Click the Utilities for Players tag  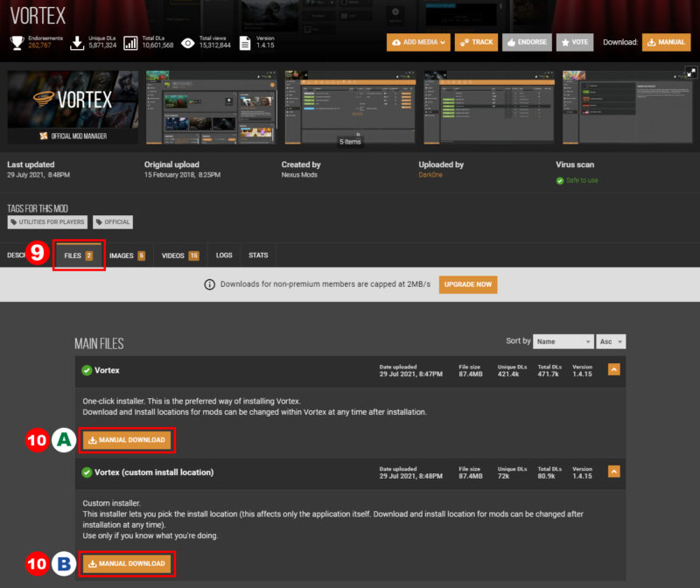tap(47, 222)
